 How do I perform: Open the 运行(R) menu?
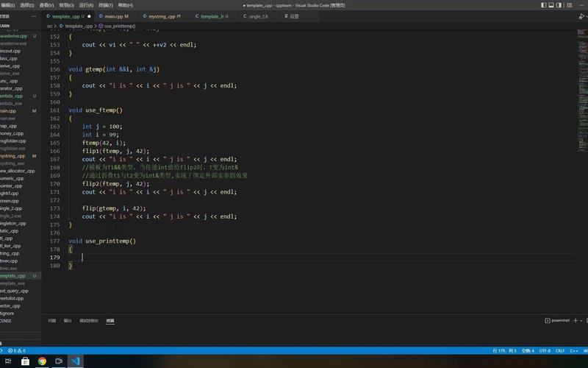pos(86,5)
